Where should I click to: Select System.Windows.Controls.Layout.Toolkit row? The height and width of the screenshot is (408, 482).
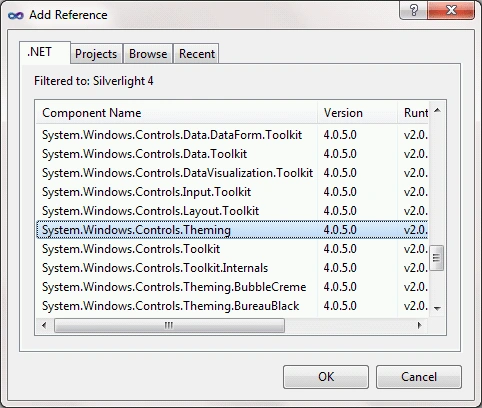(x=232, y=211)
